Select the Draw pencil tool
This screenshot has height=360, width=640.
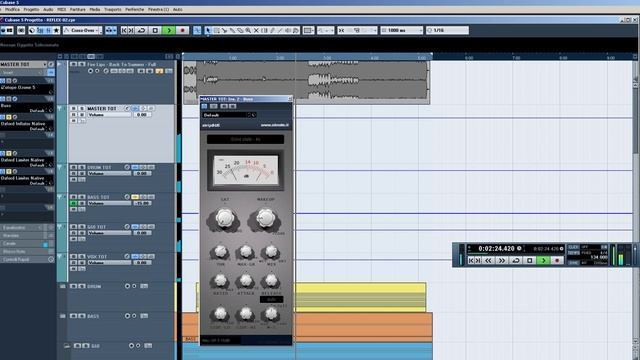[x=272, y=30]
